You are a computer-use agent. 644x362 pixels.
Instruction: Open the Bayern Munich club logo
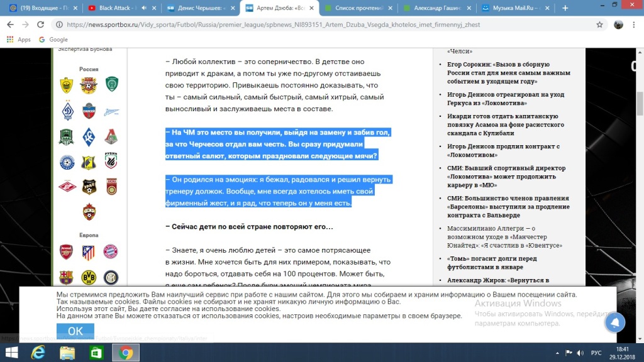coord(111,251)
